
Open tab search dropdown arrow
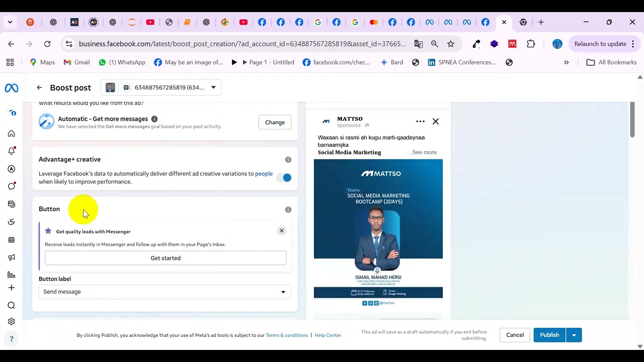point(10,22)
